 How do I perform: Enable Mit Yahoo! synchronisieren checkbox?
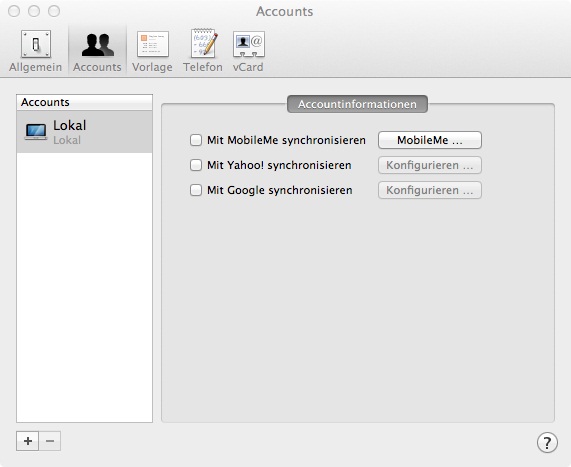tap(196, 165)
